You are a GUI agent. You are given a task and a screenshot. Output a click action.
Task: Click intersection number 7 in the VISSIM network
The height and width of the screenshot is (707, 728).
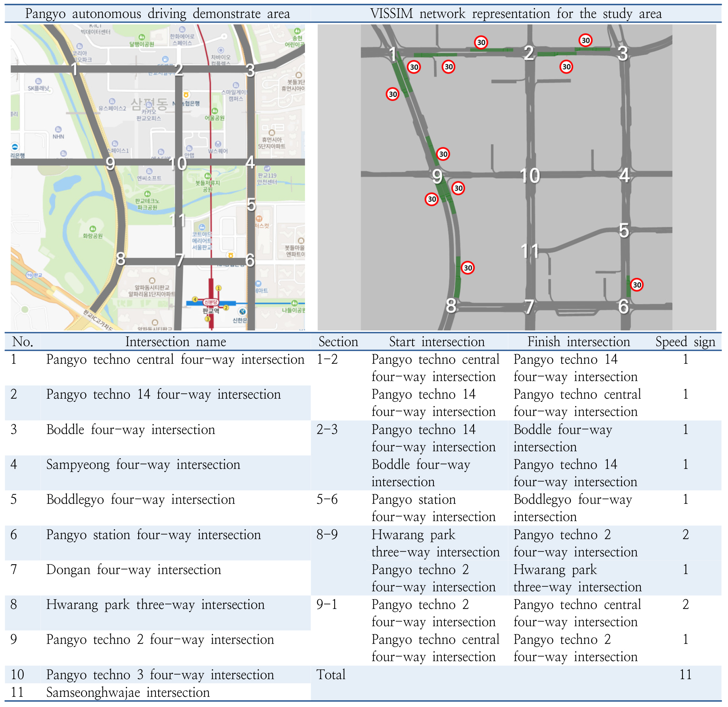tap(529, 307)
